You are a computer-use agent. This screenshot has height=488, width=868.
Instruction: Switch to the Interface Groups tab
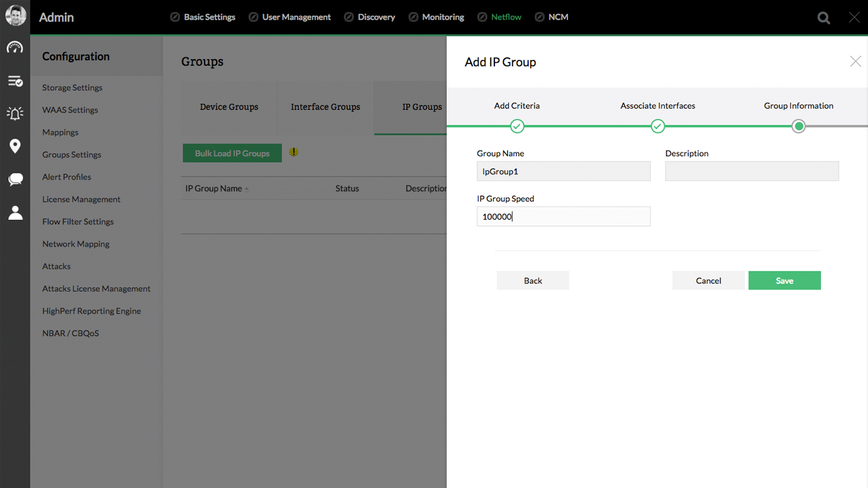click(x=325, y=107)
